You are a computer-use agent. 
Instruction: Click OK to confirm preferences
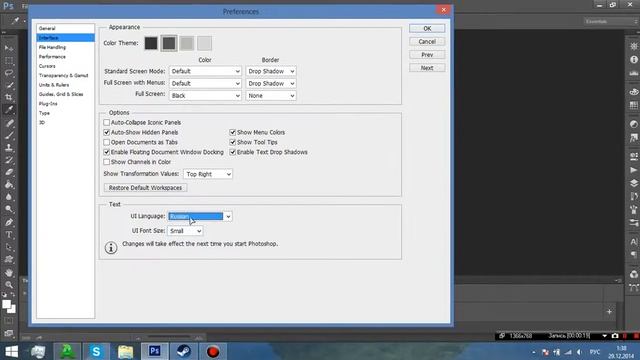427,29
